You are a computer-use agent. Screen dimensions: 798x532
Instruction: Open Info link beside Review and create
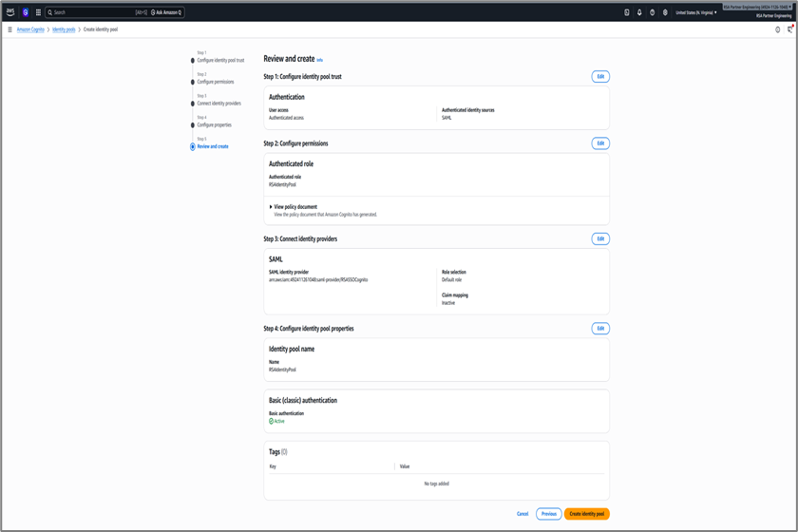(x=319, y=60)
